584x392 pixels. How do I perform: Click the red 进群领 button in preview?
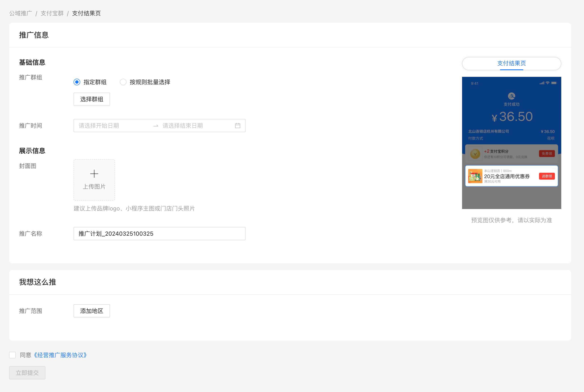coord(547,176)
